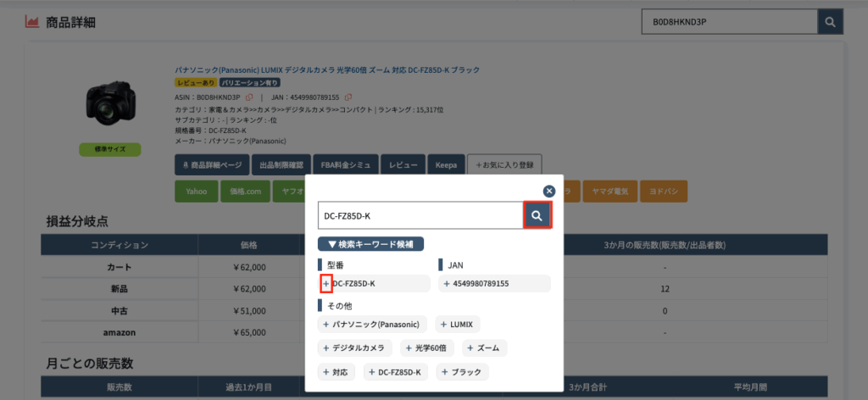
Task: Click the レビューあり badge
Action: [x=196, y=83]
